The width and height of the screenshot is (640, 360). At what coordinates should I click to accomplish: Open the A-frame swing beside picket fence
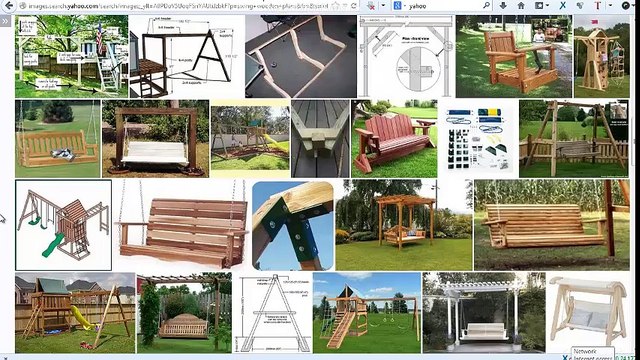pyautogui.click(x=574, y=139)
